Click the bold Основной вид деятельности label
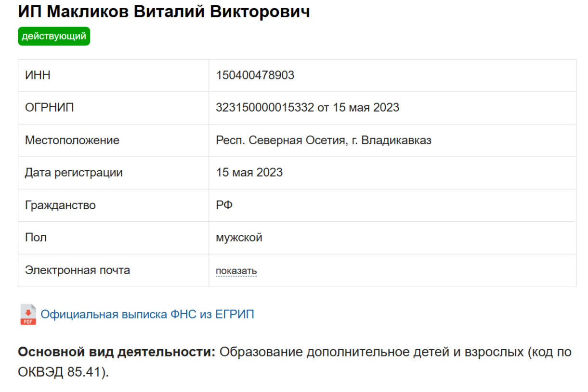 [117, 352]
